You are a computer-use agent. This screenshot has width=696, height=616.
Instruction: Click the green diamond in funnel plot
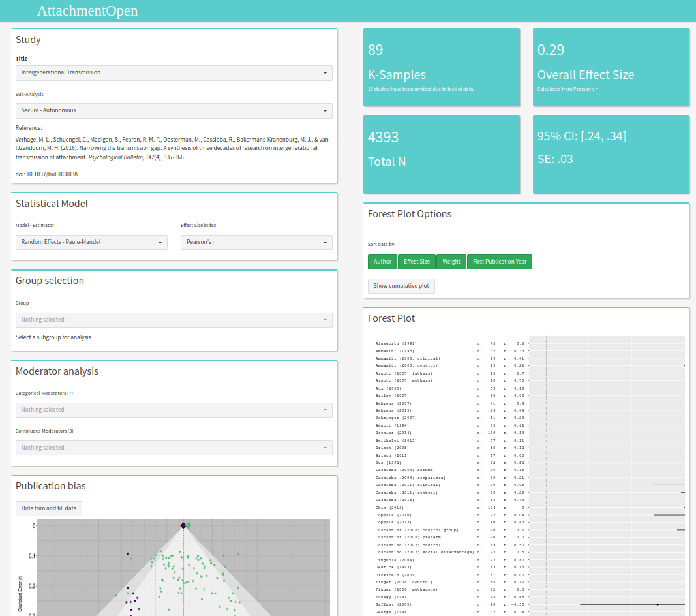tap(189, 525)
